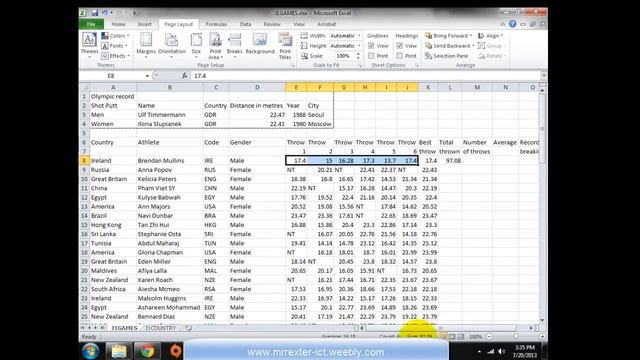
Task: Open Sheet Options dialog launcher
Action: click(417, 65)
